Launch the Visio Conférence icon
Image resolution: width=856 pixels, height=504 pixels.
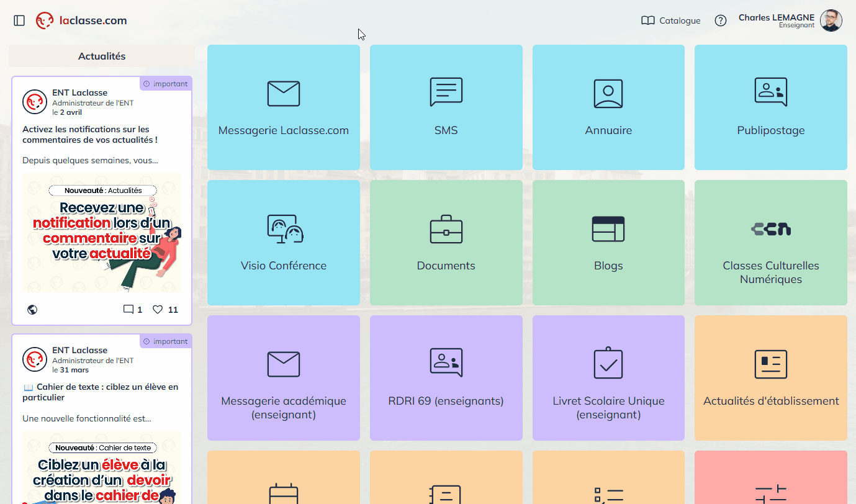284,228
